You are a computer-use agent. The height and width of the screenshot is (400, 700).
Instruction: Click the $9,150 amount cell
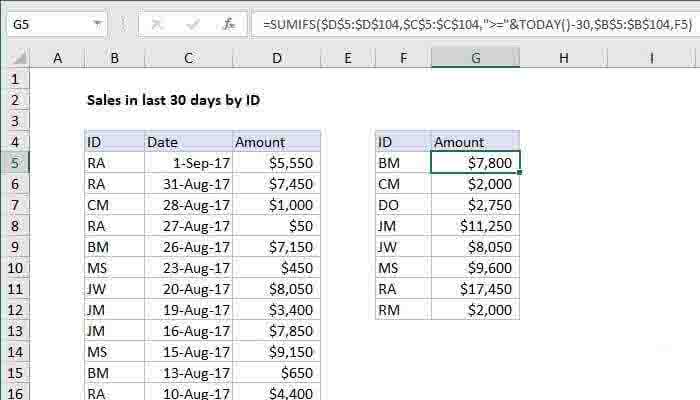276,352
